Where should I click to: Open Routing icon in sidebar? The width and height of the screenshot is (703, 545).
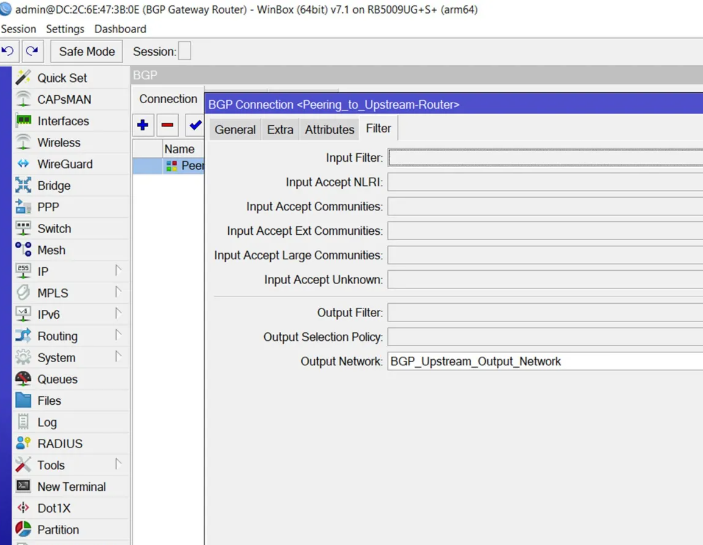[23, 336]
